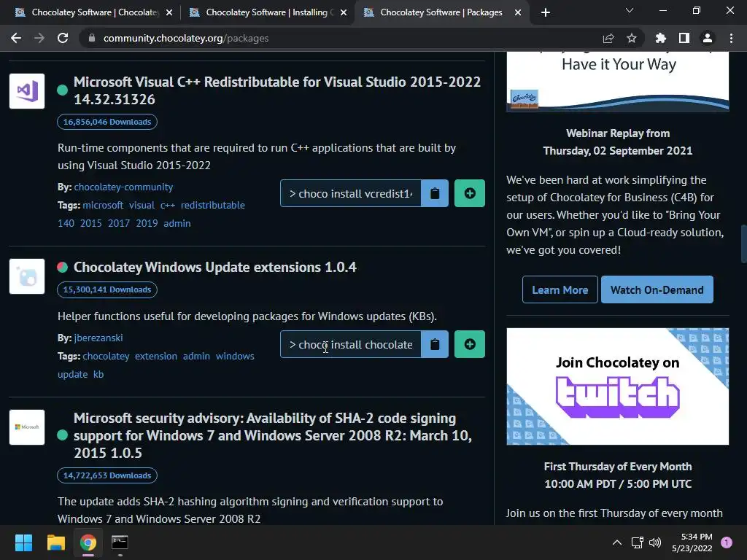Copy the vcredist140 install command via clipboard icon
Screen dimensions: 747x560
click(435, 193)
